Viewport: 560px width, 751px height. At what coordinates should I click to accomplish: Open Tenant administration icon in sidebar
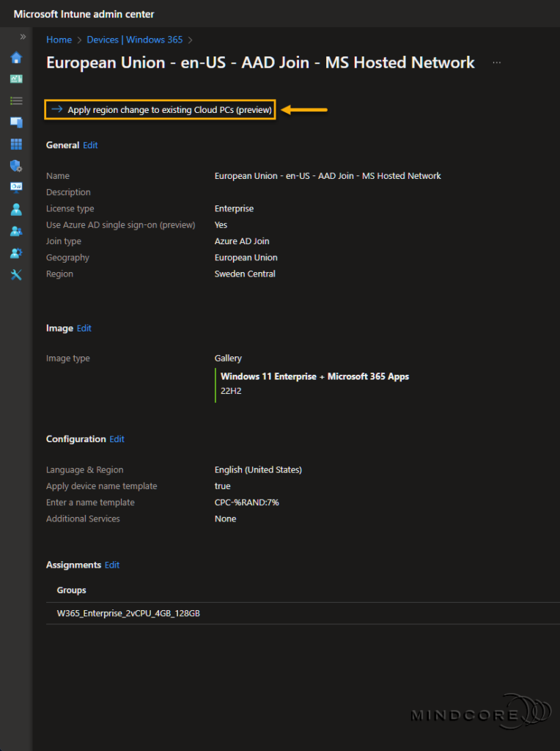(16, 253)
